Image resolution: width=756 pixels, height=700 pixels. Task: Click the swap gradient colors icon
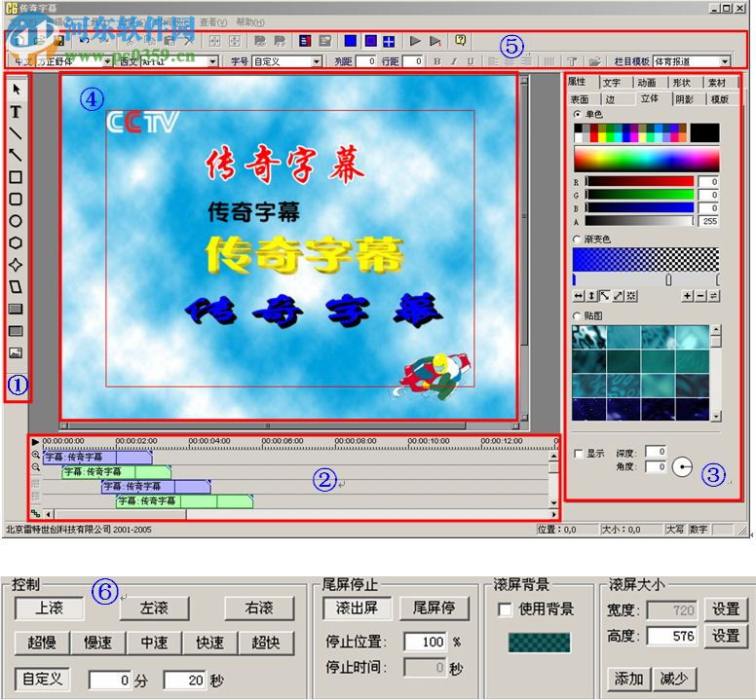(714, 296)
